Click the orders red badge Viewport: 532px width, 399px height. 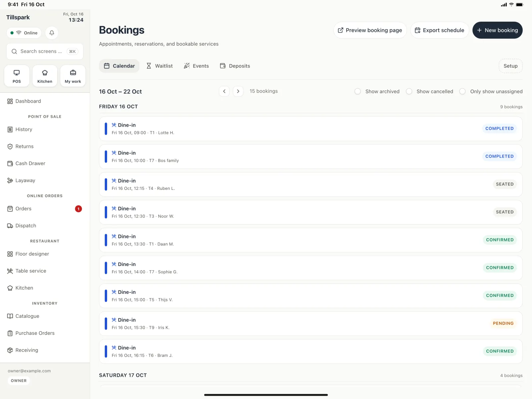point(78,209)
